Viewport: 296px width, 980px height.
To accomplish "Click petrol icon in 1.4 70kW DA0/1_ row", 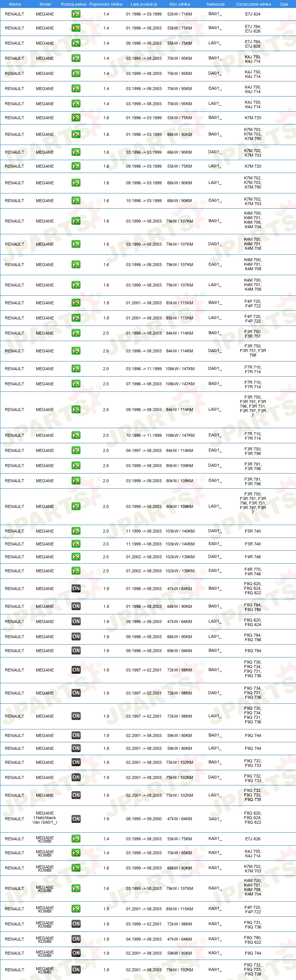I will 76,73.
